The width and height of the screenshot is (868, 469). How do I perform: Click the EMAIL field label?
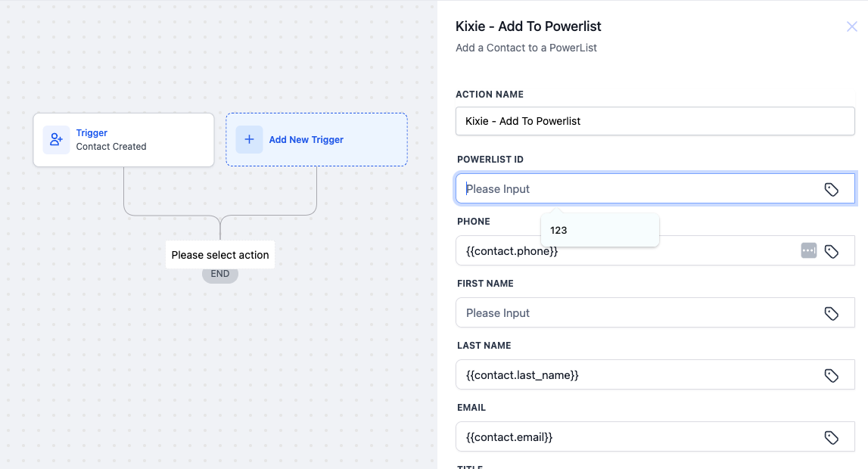471,408
